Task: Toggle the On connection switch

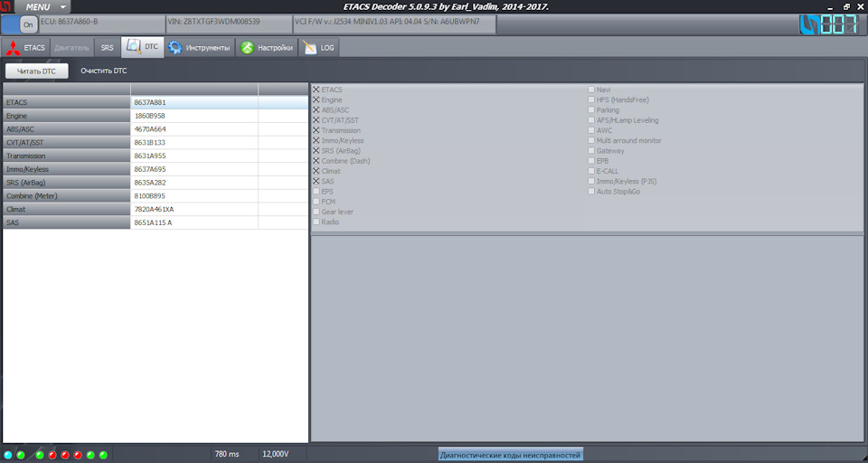Action: 20,25
